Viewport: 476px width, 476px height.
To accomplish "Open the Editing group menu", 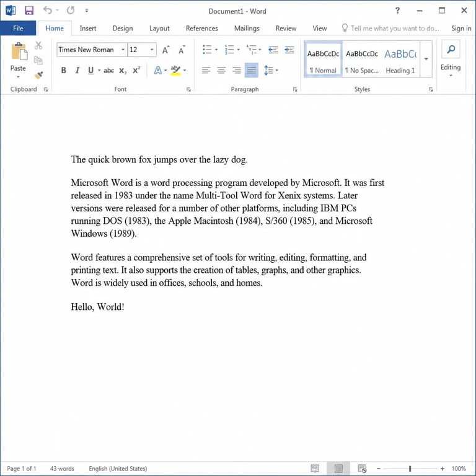I will 451,59.
